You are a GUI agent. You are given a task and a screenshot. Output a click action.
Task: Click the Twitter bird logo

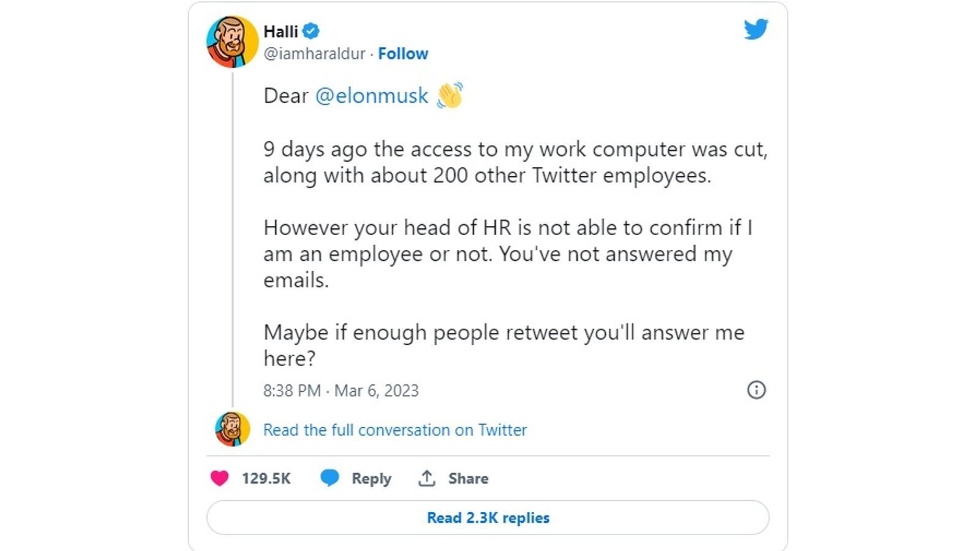pos(756,30)
